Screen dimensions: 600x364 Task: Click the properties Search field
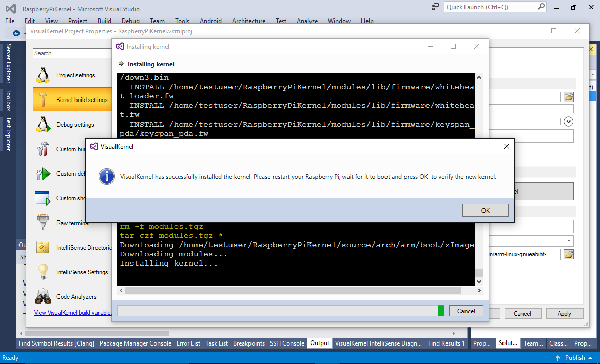pos(72,53)
